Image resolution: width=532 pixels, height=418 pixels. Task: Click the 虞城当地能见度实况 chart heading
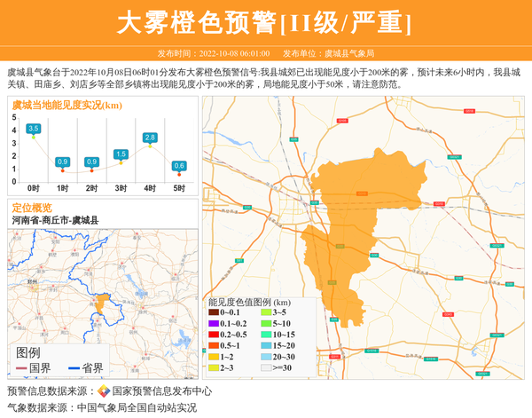tap(66, 105)
